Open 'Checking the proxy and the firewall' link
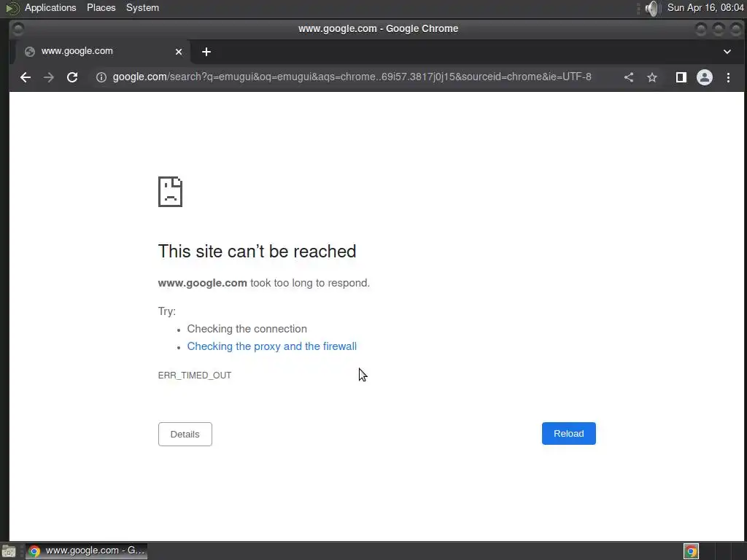Viewport: 747px width, 560px height. click(271, 346)
